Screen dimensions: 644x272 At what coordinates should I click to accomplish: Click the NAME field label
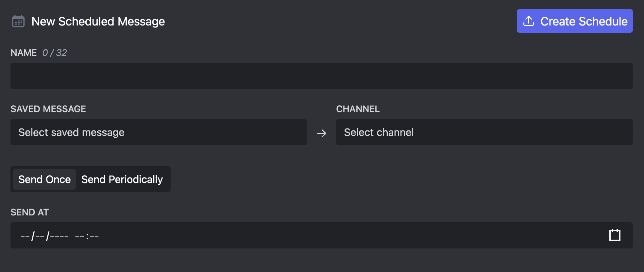tap(24, 53)
